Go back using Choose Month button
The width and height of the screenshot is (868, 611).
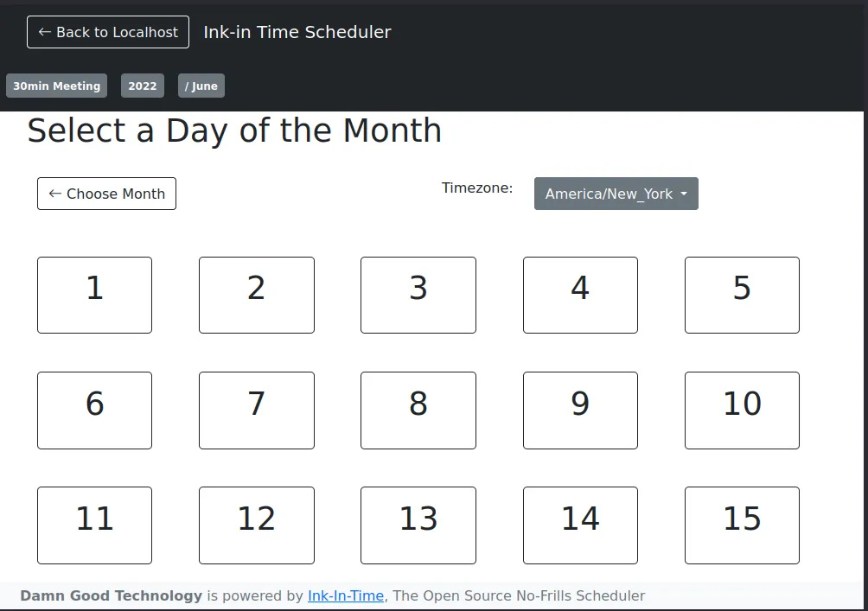click(106, 194)
